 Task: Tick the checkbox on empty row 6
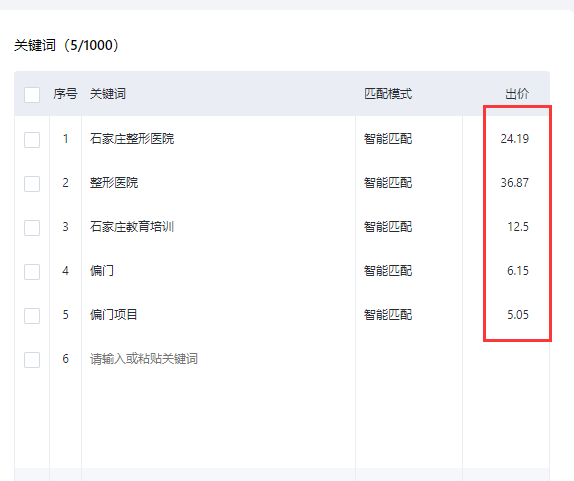(x=32, y=360)
